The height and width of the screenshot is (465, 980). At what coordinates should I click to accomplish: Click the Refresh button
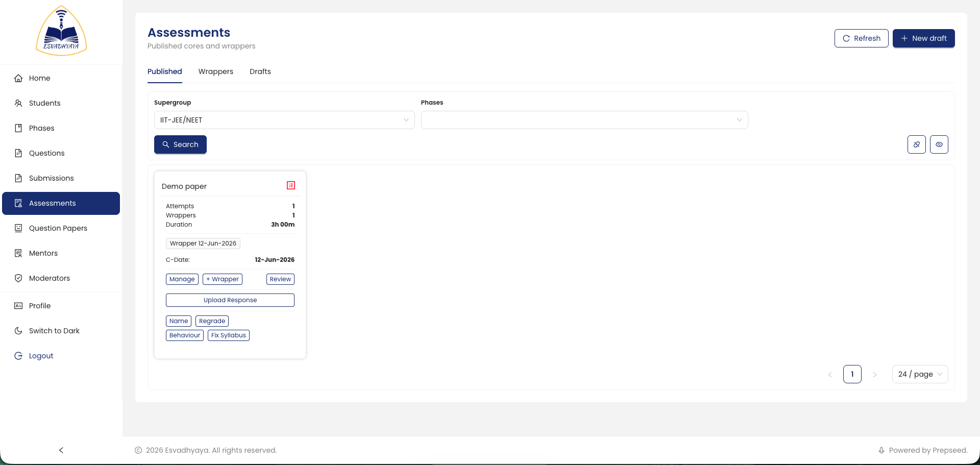[x=862, y=38]
